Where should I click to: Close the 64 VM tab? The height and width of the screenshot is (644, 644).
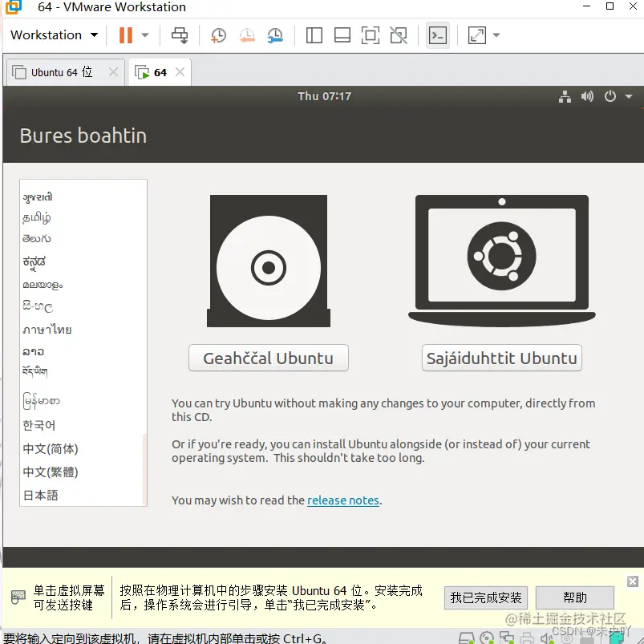180,72
